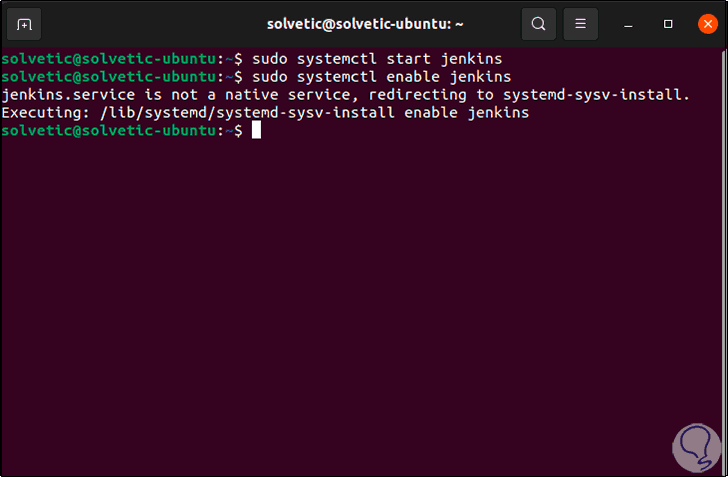The height and width of the screenshot is (477, 728).
Task: Click the green prompt on the first line
Action: point(113,58)
